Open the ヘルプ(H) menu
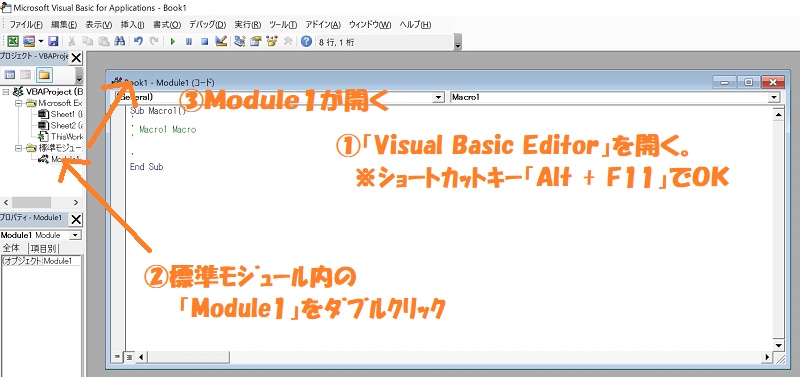800x377 pixels. coord(415,24)
